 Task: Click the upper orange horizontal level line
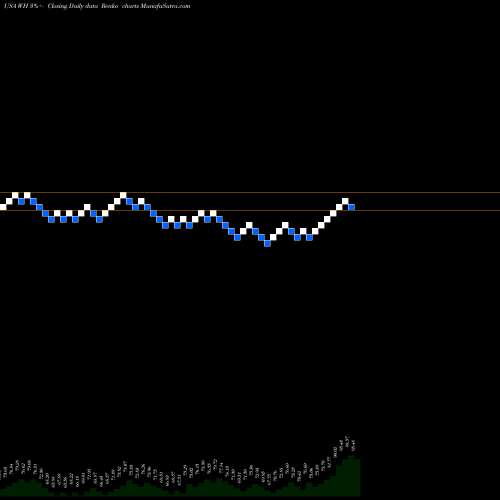pyautogui.click(x=250, y=192)
